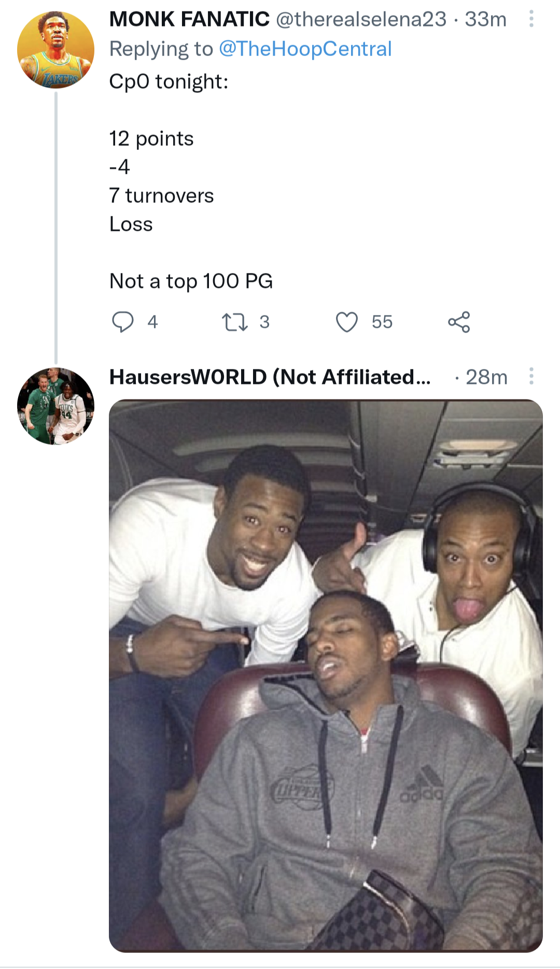Like the tweet with heart icon
The image size is (560, 969).
346,322
